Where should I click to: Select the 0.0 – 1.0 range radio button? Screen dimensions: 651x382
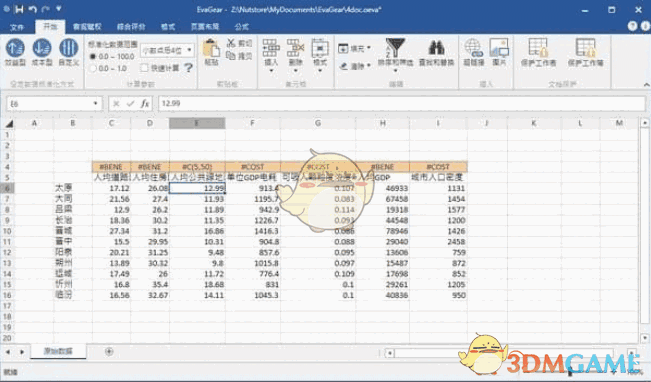[x=93, y=68]
